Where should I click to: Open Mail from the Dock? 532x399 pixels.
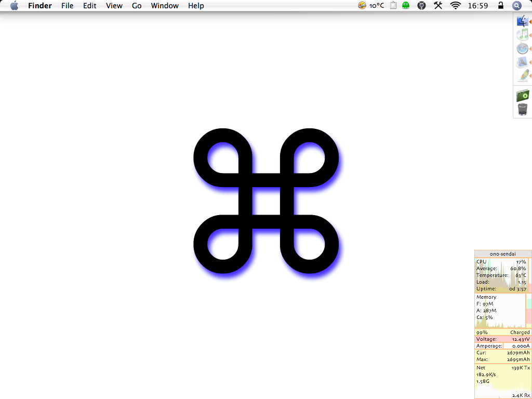pyautogui.click(x=523, y=62)
